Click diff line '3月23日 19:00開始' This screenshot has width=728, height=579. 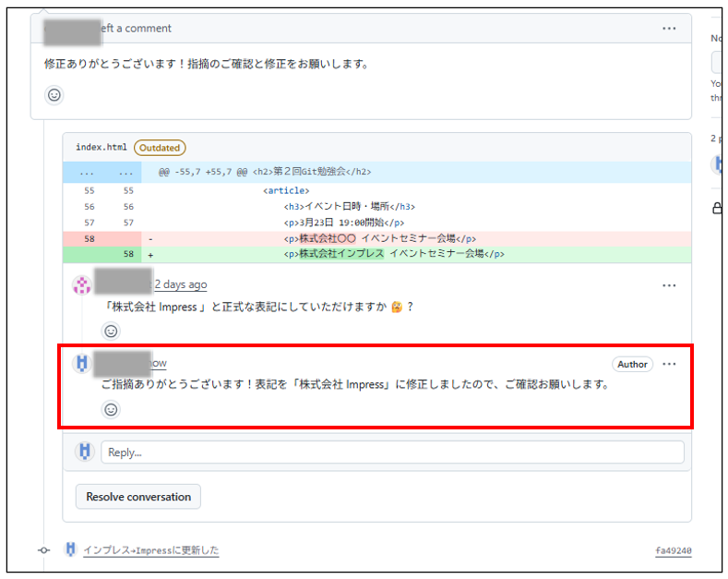tap(344, 223)
